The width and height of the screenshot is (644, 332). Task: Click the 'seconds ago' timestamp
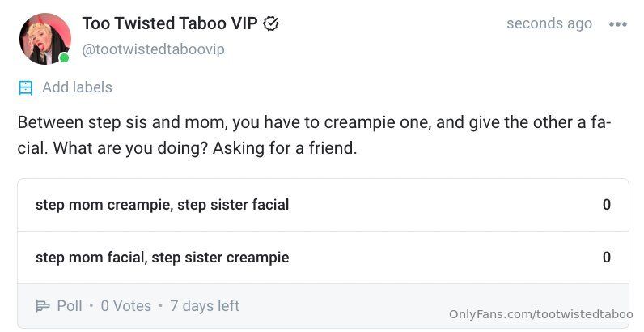point(549,23)
